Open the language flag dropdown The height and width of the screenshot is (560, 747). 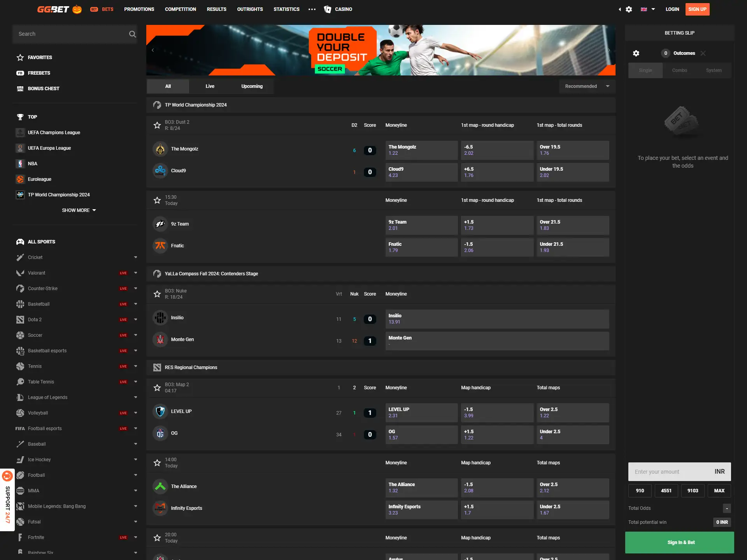click(x=648, y=9)
